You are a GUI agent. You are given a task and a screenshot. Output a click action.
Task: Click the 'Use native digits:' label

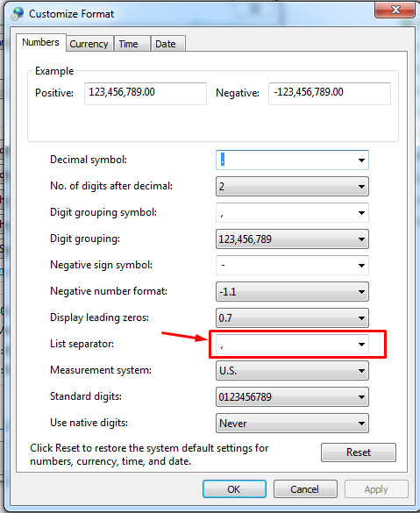pyautogui.click(x=89, y=423)
